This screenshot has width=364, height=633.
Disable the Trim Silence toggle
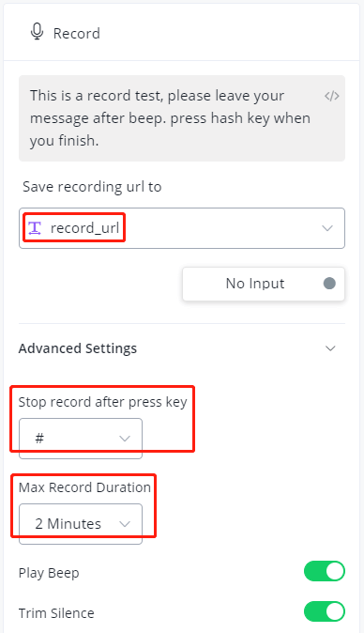325,611
